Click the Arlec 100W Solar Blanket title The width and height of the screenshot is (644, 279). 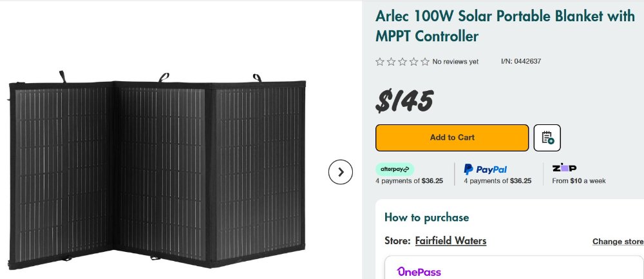(x=505, y=26)
